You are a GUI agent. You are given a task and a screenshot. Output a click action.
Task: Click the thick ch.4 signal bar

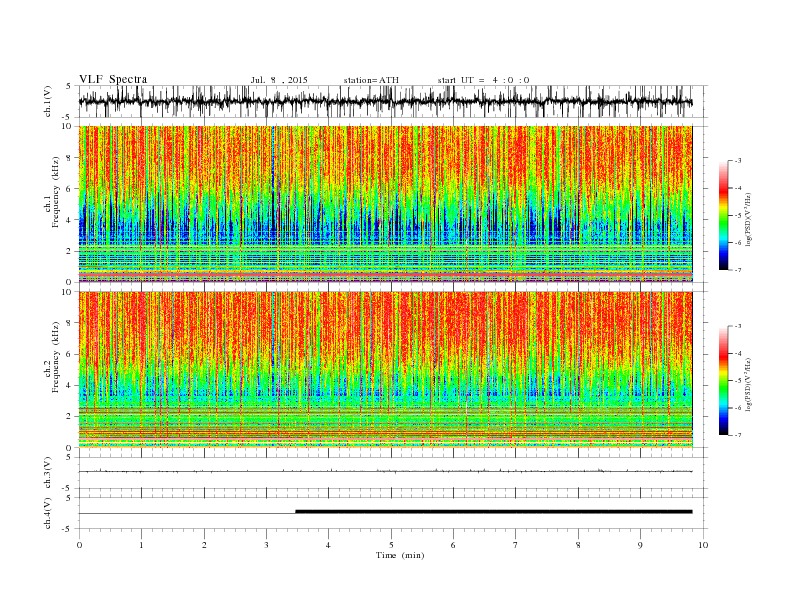(x=493, y=512)
